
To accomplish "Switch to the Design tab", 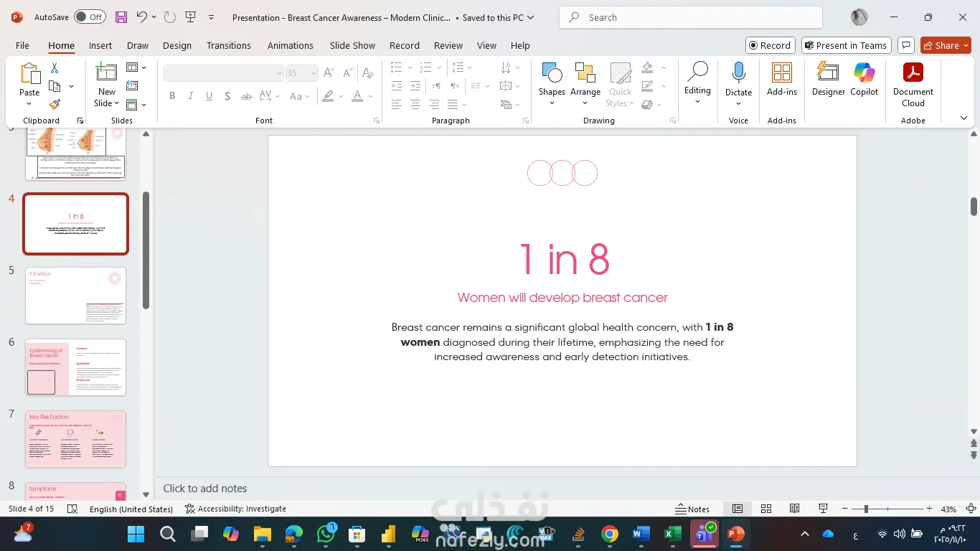I will pos(177,45).
